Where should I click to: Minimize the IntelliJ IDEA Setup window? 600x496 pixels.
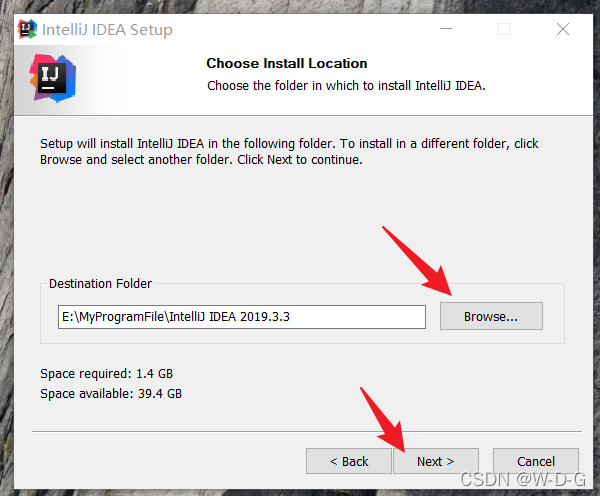point(446,29)
